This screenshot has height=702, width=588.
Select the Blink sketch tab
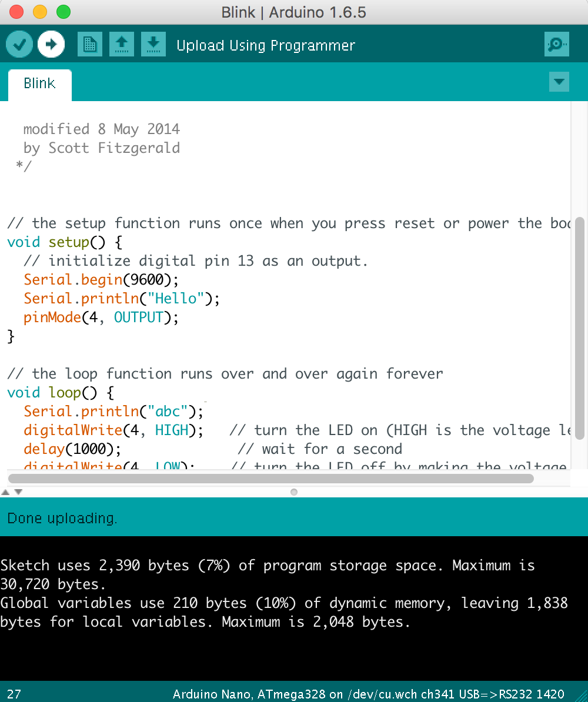(40, 84)
